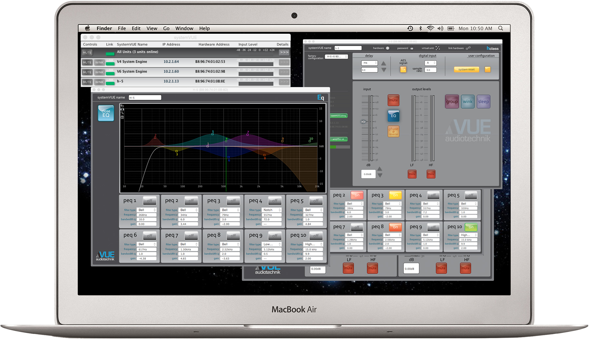
Task: Toggle peq 9 off switch in EQ window
Action: tap(275, 235)
